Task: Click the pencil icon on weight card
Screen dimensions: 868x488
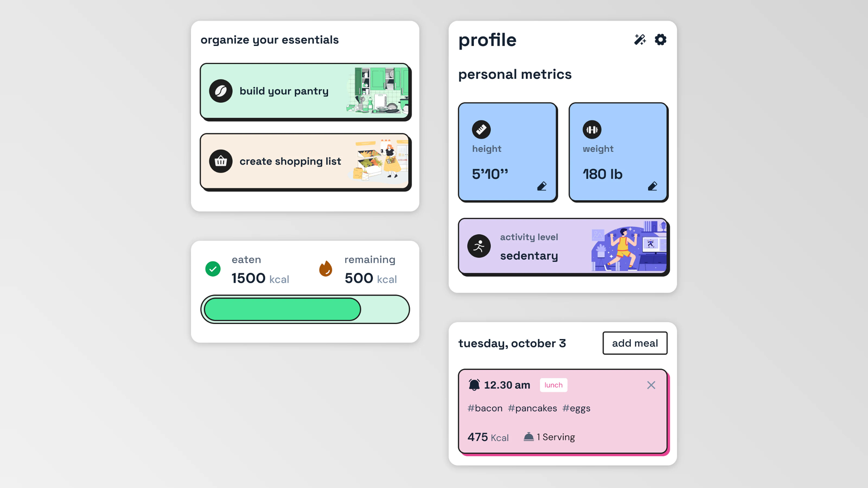Action: pyautogui.click(x=652, y=186)
